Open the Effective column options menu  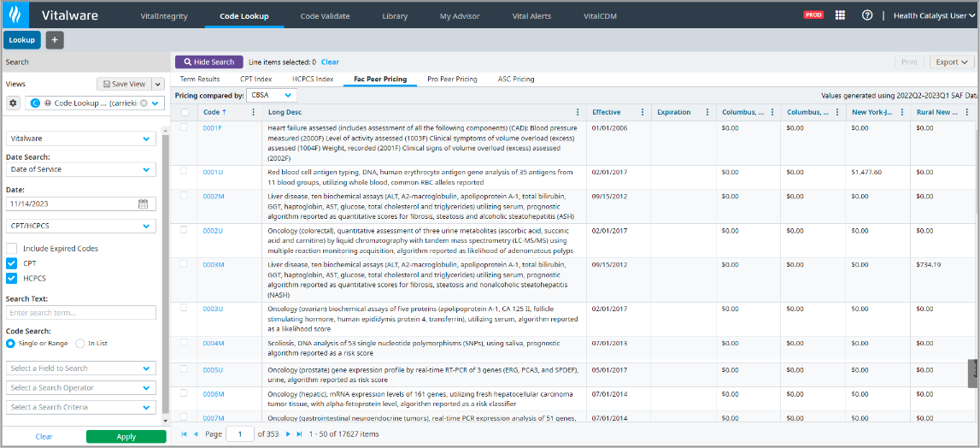(643, 113)
